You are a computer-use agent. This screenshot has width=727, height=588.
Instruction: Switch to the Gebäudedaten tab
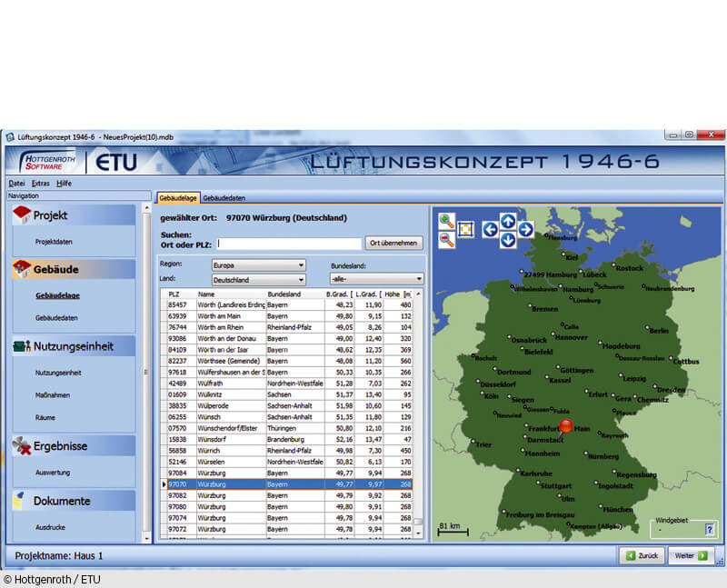click(224, 198)
